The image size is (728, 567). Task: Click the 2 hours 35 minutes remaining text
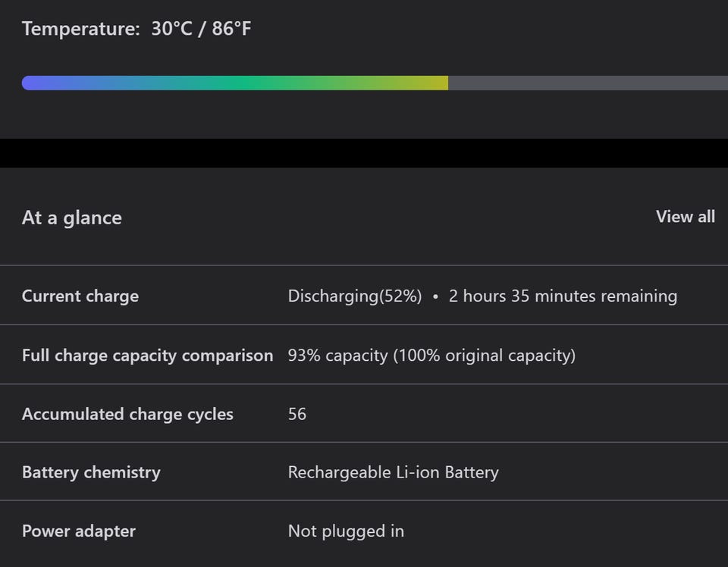pos(563,296)
